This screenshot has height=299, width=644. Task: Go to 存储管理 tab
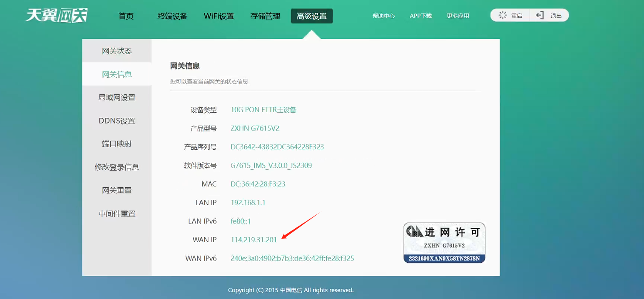[x=265, y=16]
